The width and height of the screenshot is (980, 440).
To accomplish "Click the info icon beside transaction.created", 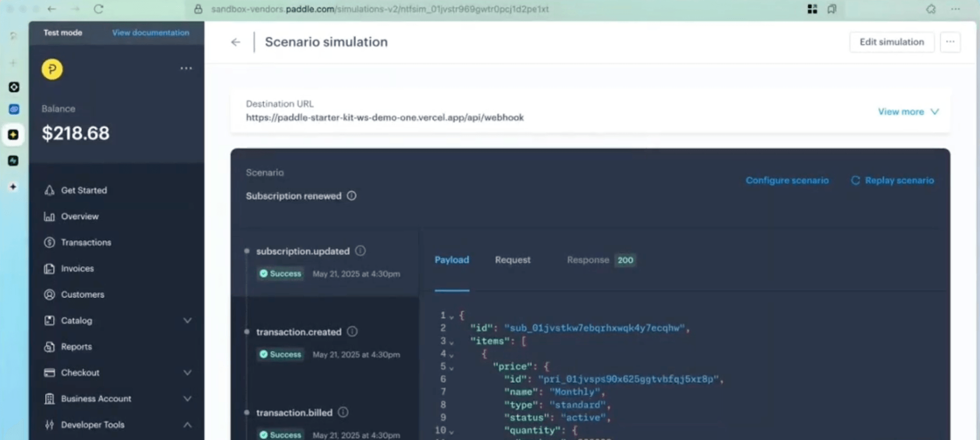I will point(353,331).
